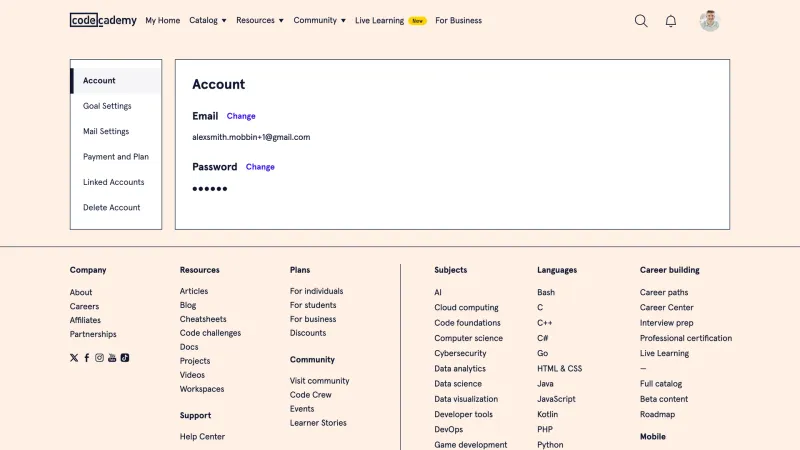The height and width of the screenshot is (450, 800).
Task: Open the For Business nav link
Action: pos(458,20)
